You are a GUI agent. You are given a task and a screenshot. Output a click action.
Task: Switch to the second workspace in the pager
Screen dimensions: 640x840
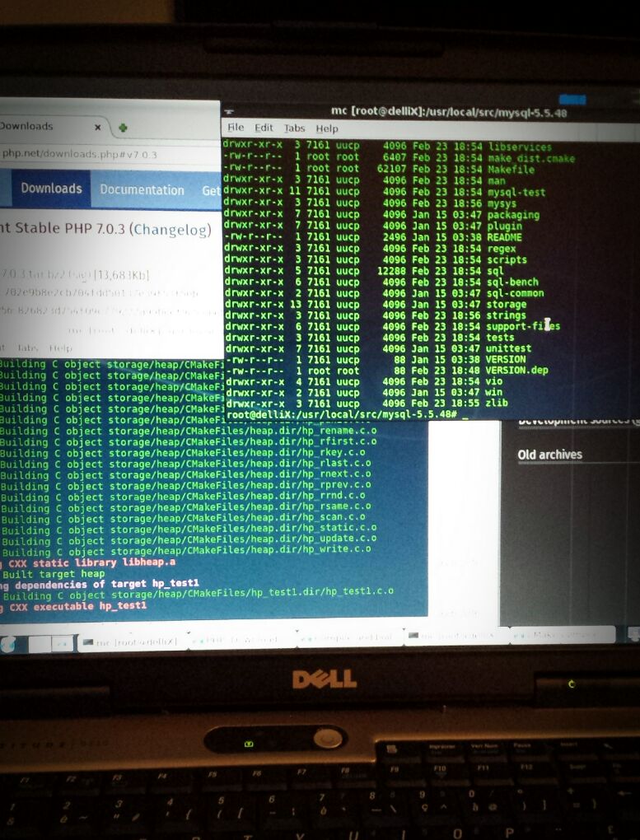(x=62, y=643)
